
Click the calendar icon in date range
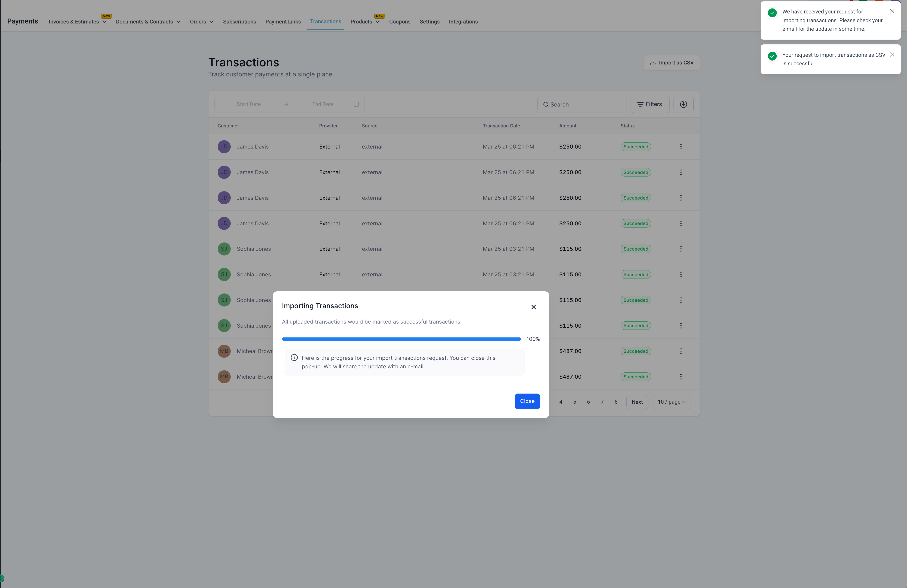pyautogui.click(x=356, y=104)
